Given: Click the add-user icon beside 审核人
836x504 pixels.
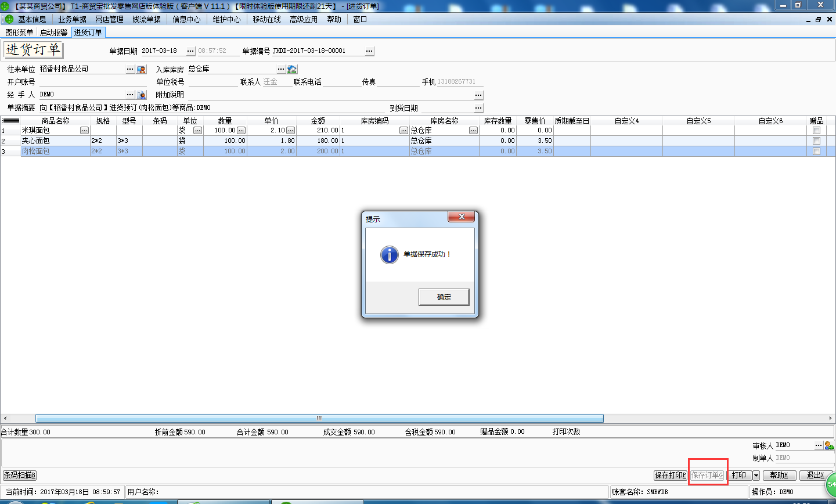Looking at the screenshot, I should coord(829,445).
